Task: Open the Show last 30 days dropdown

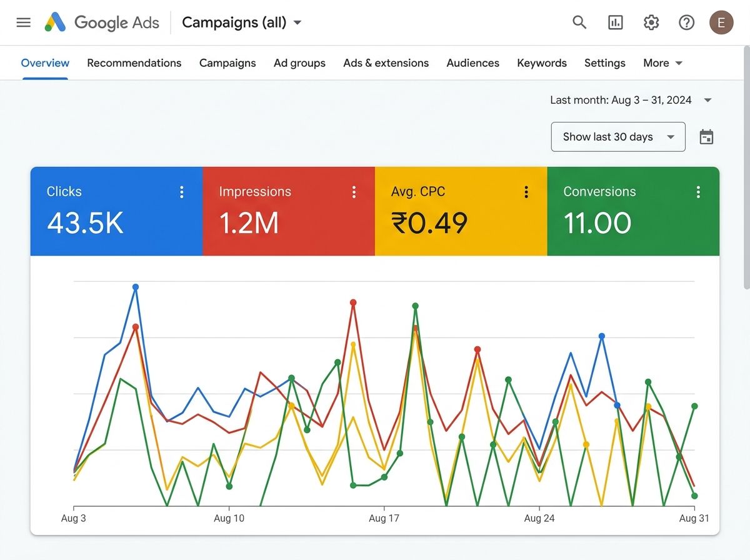Action: click(x=618, y=137)
